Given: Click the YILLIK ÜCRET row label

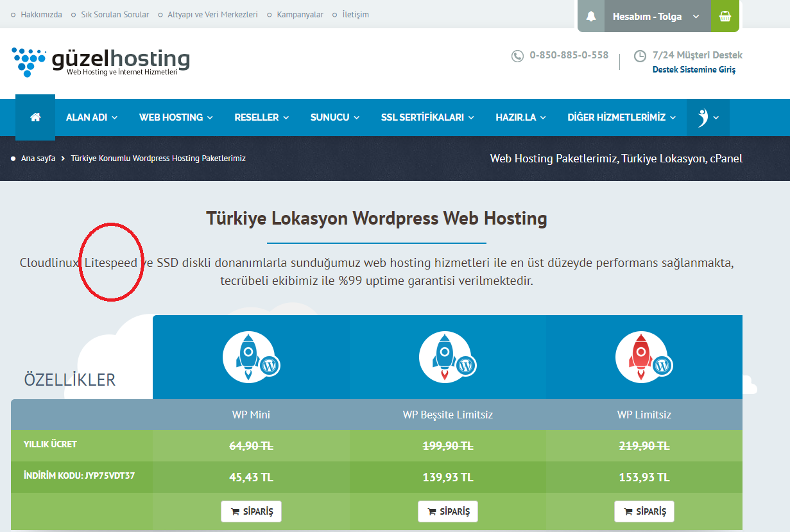Looking at the screenshot, I should [50, 444].
